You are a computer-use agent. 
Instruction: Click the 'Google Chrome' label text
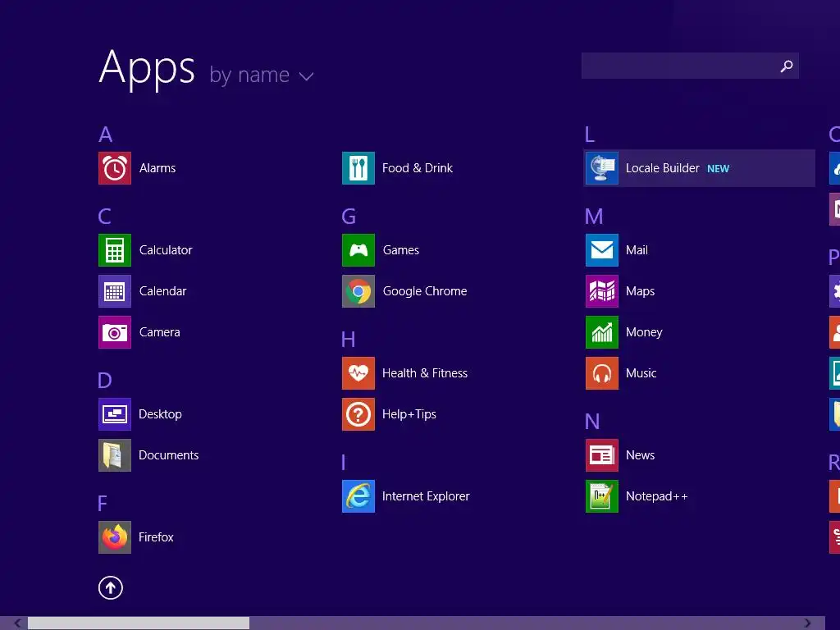(425, 291)
